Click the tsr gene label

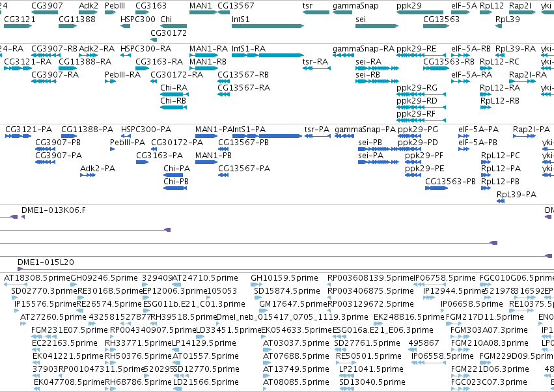(x=307, y=6)
